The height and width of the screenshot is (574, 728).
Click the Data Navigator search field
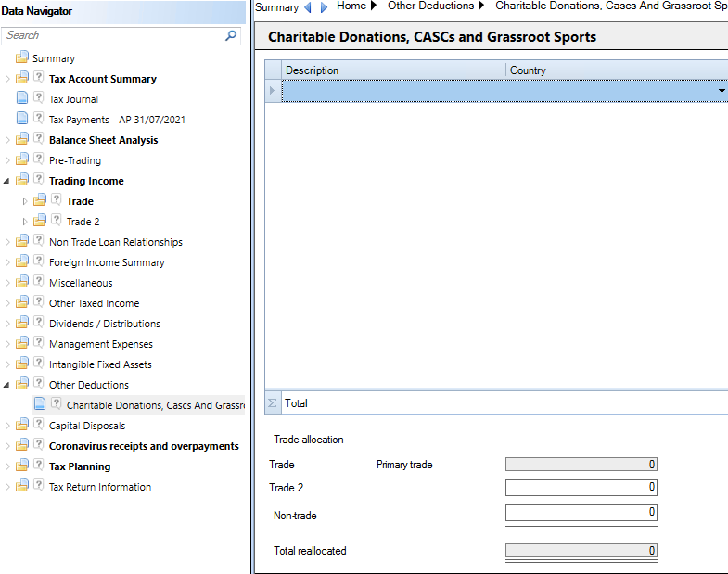point(121,36)
